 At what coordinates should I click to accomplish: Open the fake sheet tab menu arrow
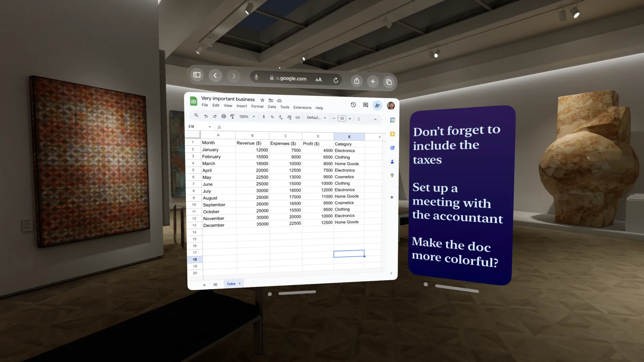pos(239,284)
